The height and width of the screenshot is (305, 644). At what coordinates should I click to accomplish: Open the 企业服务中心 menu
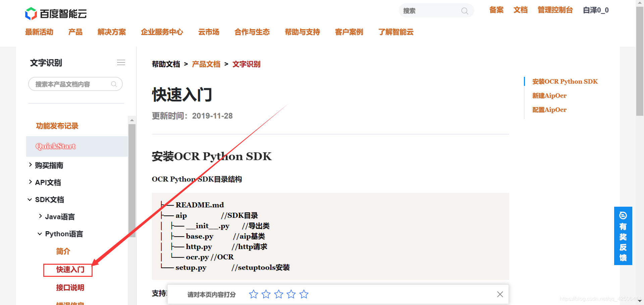[162, 32]
